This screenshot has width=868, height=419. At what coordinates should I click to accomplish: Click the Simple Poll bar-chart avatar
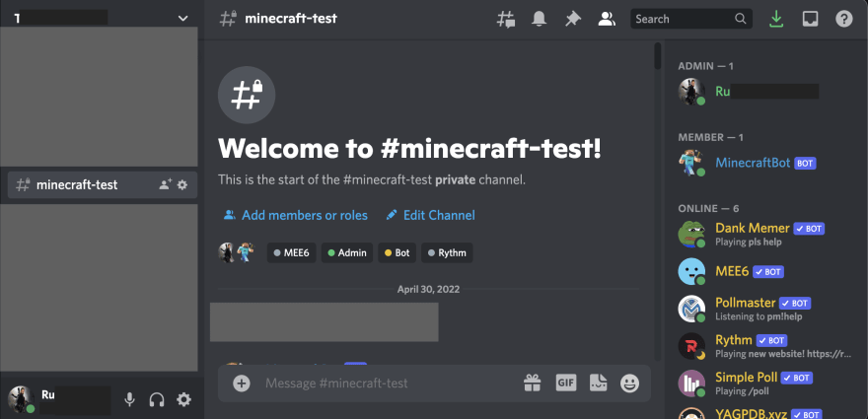(691, 384)
